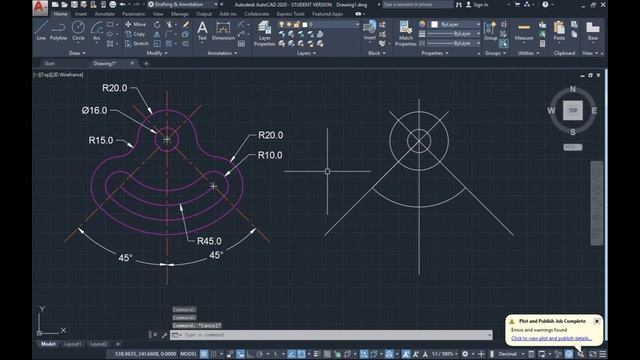This screenshot has height=360, width=640.
Task: Open the Parametric ribbon tab
Action: click(x=133, y=14)
